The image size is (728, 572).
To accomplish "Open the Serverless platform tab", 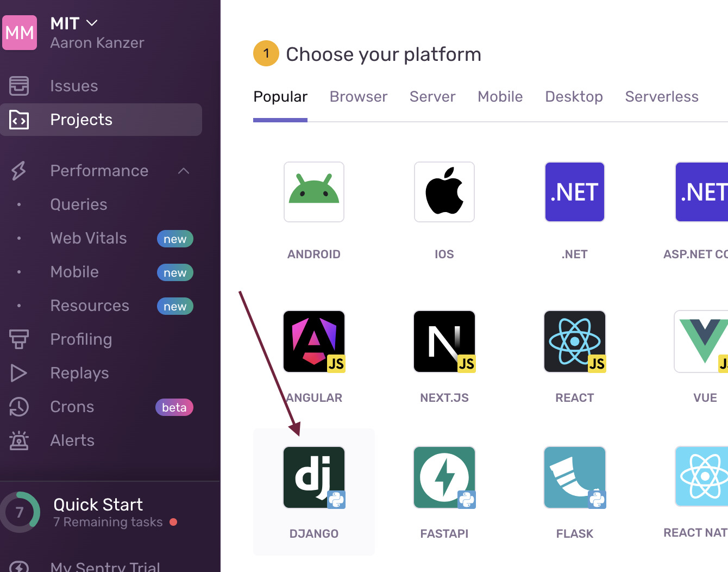I will (661, 97).
